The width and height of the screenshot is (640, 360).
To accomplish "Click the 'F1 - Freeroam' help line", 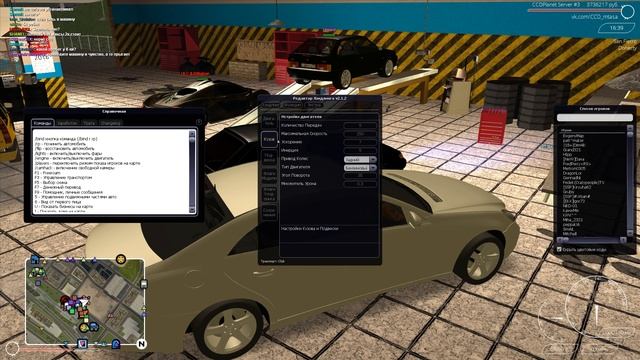I will click(x=47, y=173).
